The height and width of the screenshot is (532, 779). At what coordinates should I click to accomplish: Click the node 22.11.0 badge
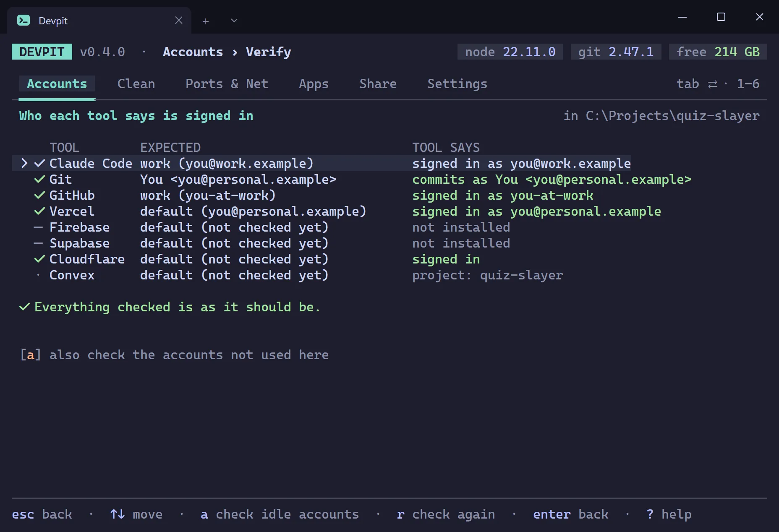pos(510,52)
